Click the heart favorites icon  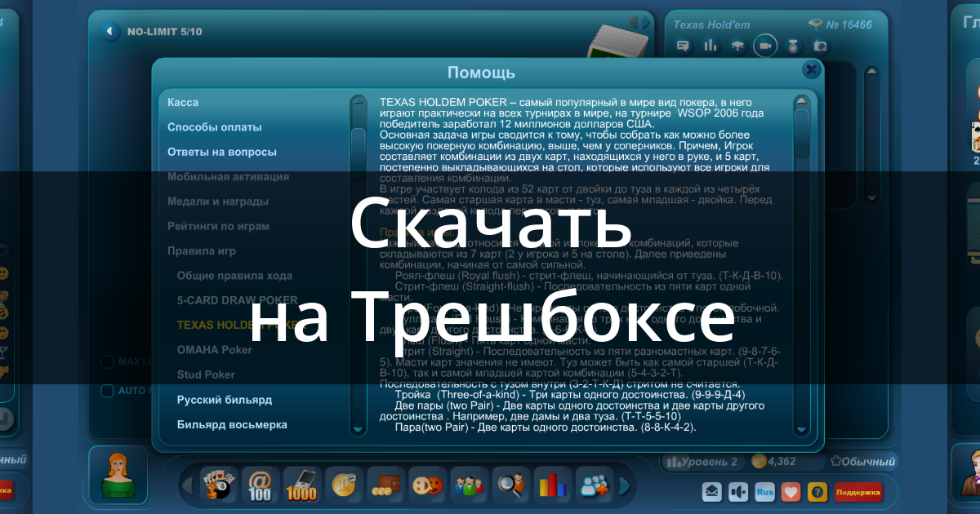click(x=791, y=492)
